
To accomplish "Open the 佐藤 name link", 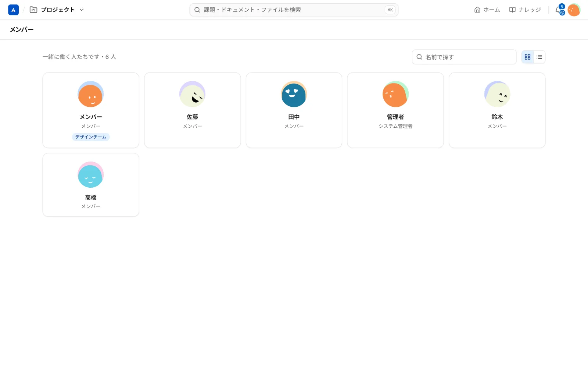I will [192, 117].
